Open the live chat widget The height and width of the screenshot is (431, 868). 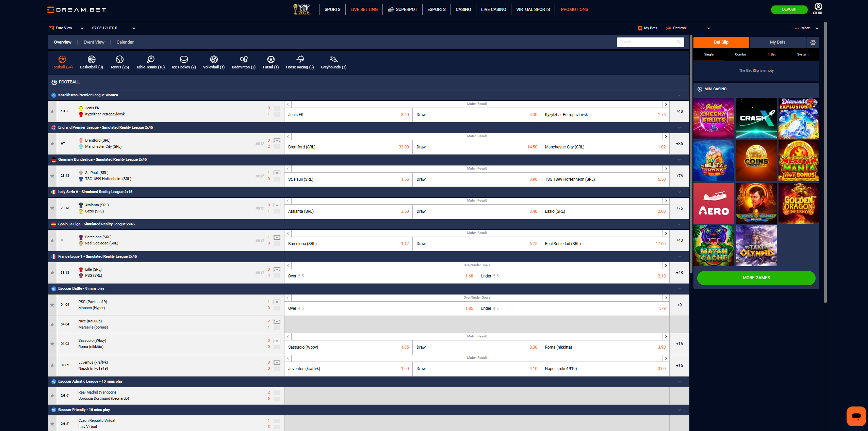coord(856,416)
